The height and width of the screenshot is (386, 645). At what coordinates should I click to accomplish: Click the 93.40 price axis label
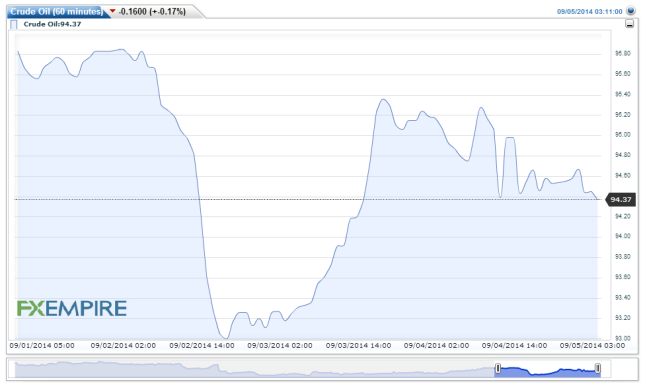click(x=622, y=298)
